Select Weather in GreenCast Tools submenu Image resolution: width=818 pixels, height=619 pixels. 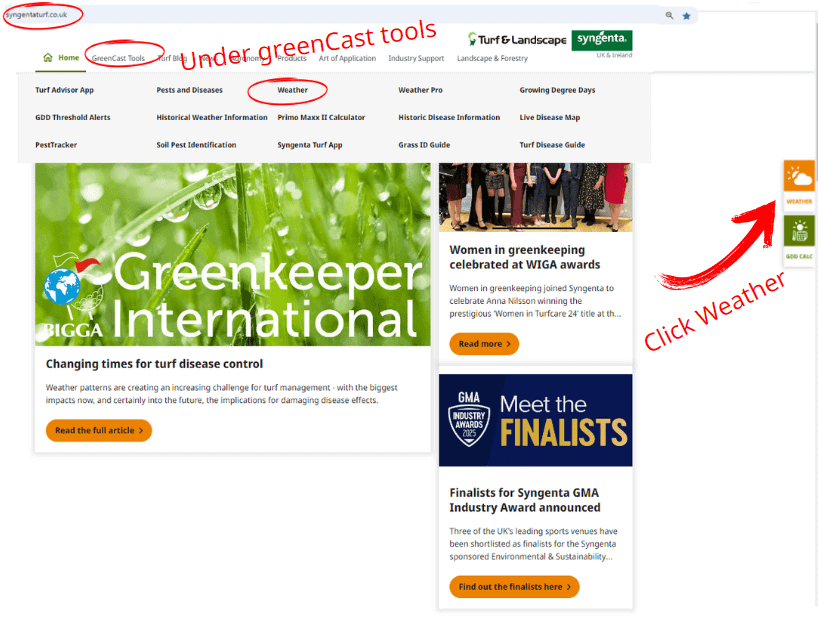(293, 90)
